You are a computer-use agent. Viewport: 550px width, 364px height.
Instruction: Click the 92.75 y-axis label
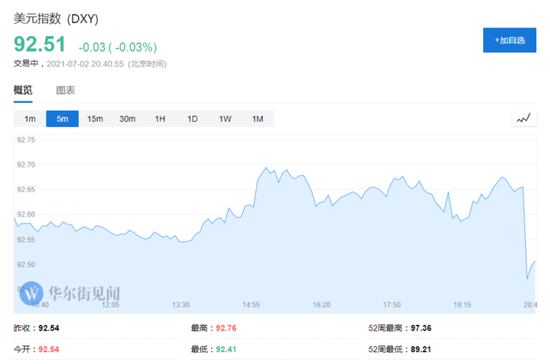coord(26,140)
